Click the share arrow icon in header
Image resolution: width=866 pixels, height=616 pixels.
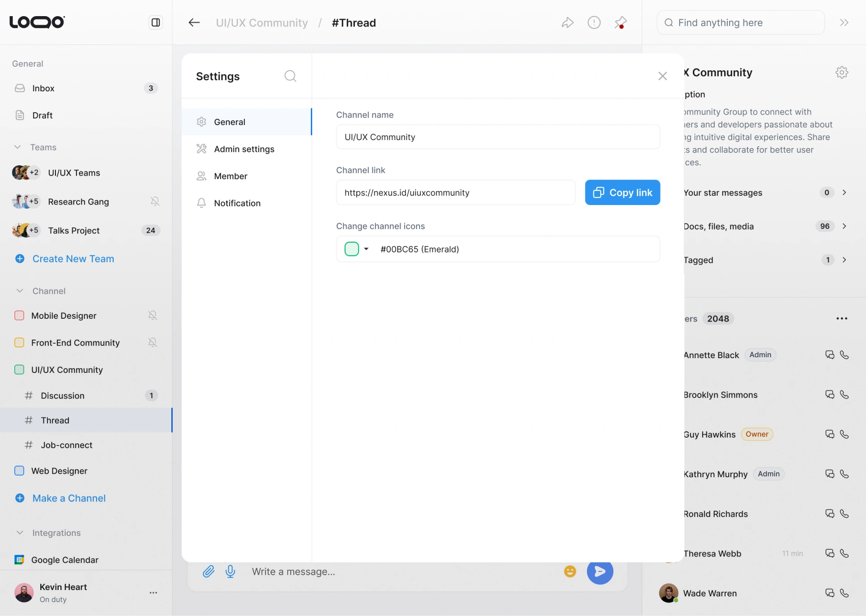click(567, 22)
